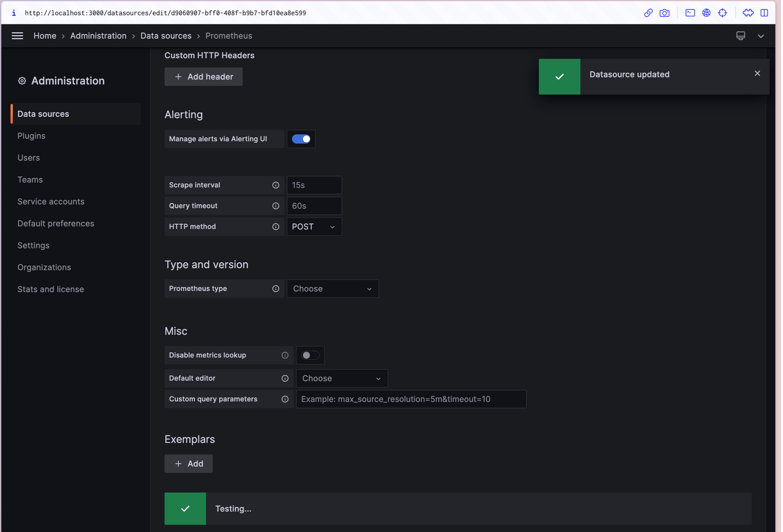783x532 pixels.
Task: Click the camera/snapshot icon in toolbar
Action: click(x=665, y=13)
